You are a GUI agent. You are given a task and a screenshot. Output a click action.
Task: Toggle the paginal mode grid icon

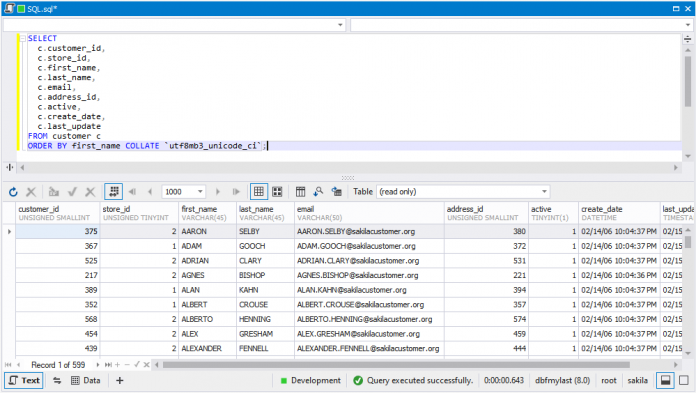pos(114,192)
